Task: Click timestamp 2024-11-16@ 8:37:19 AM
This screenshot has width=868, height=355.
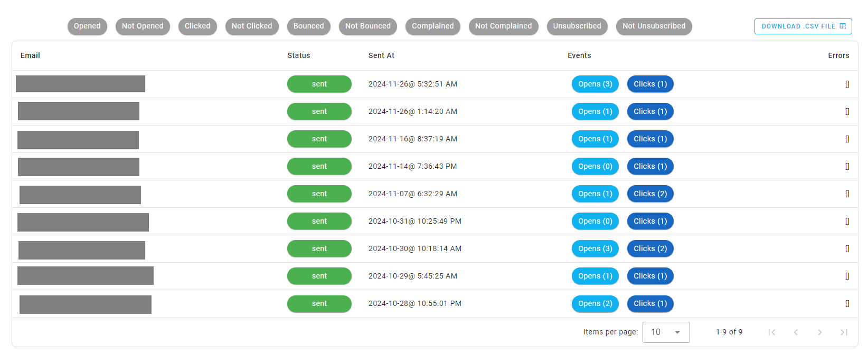Action: coord(413,139)
